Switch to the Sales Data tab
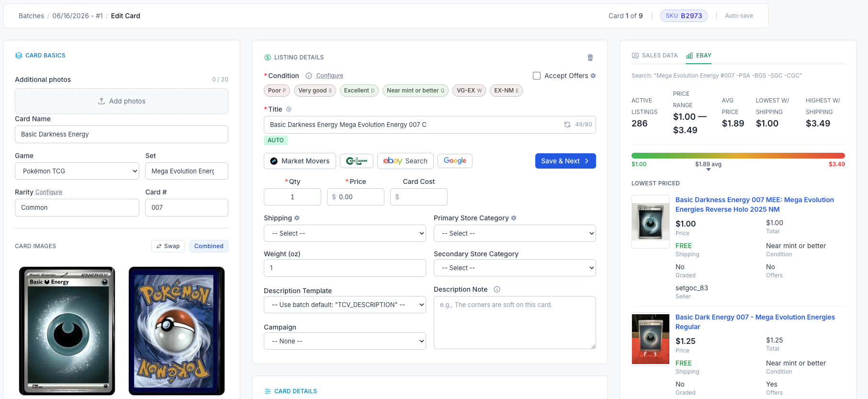This screenshot has width=868, height=399. (x=654, y=56)
